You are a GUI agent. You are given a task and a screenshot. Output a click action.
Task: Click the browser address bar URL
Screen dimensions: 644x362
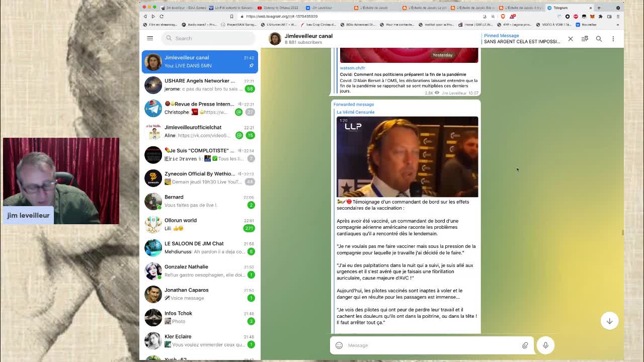coord(282,16)
